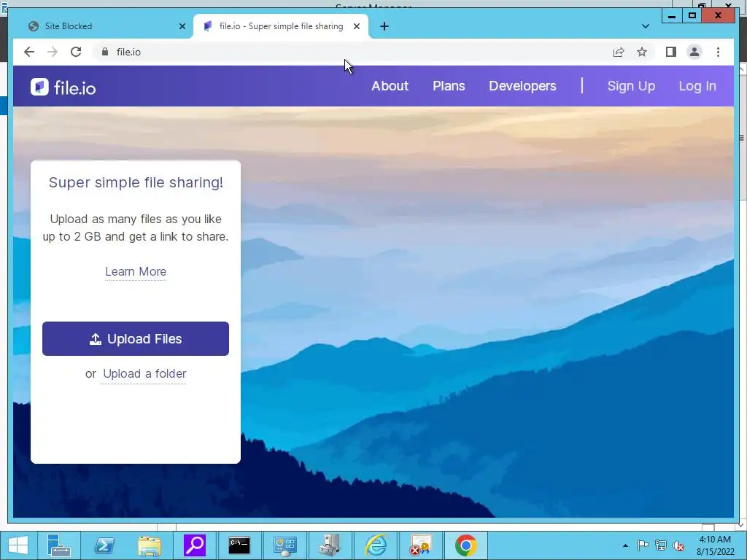The image size is (747, 560).
Task: Open the Chrome profile avatar menu
Action: click(694, 52)
